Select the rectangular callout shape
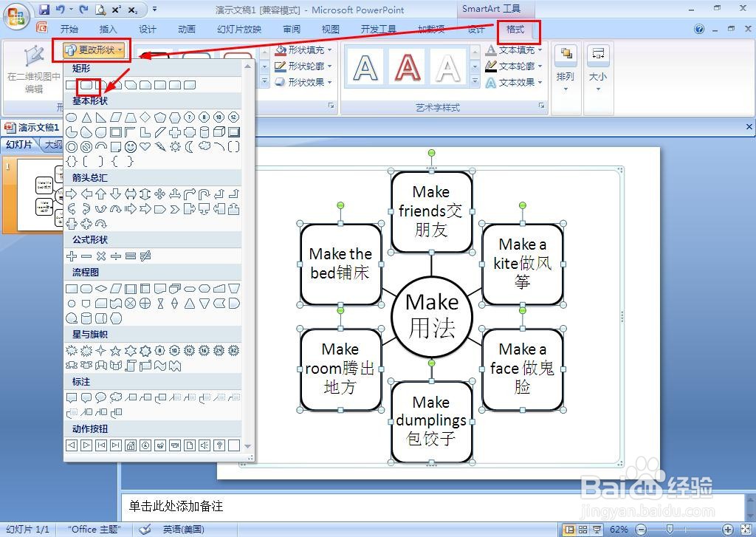This screenshot has height=537, width=756. (x=72, y=398)
